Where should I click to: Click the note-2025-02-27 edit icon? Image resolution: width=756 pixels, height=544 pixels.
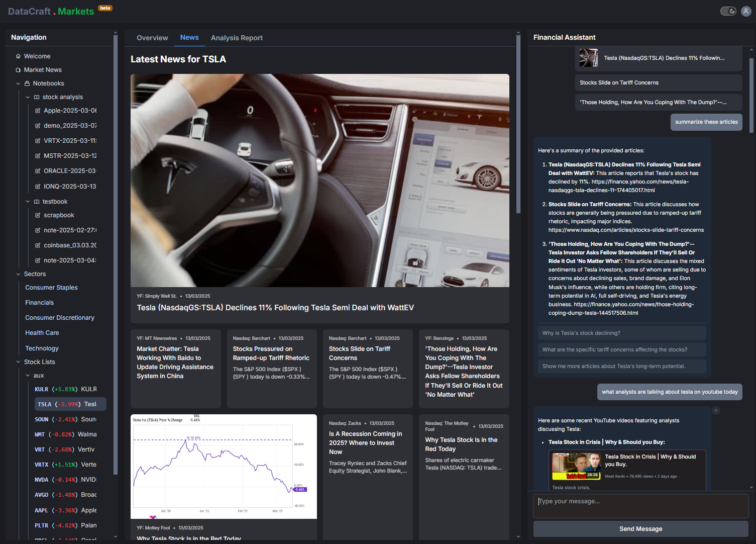click(x=38, y=230)
